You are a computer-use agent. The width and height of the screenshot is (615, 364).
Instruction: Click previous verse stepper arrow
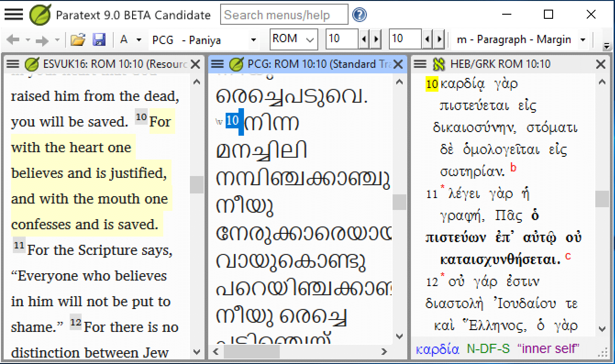427,39
